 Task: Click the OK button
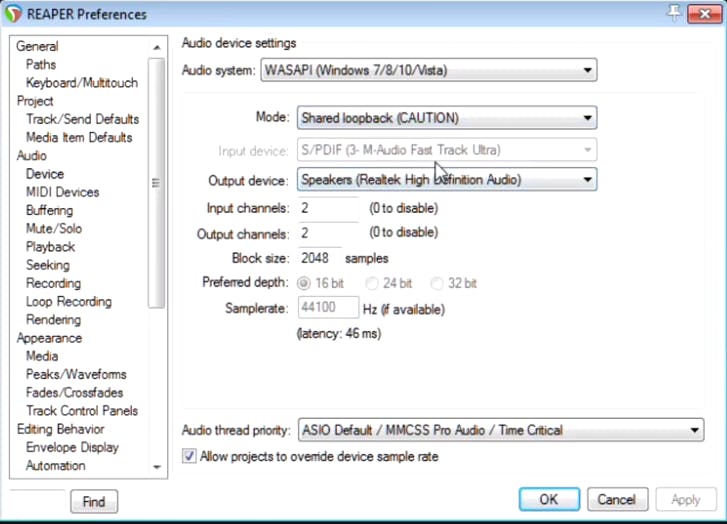pyautogui.click(x=549, y=499)
